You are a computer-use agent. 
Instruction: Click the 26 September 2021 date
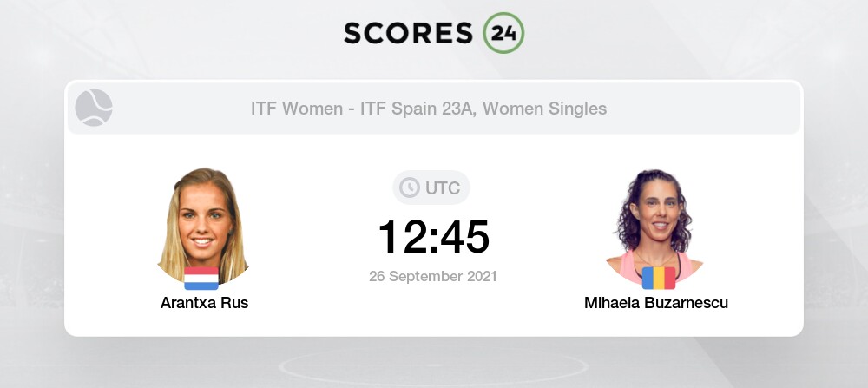tap(433, 276)
